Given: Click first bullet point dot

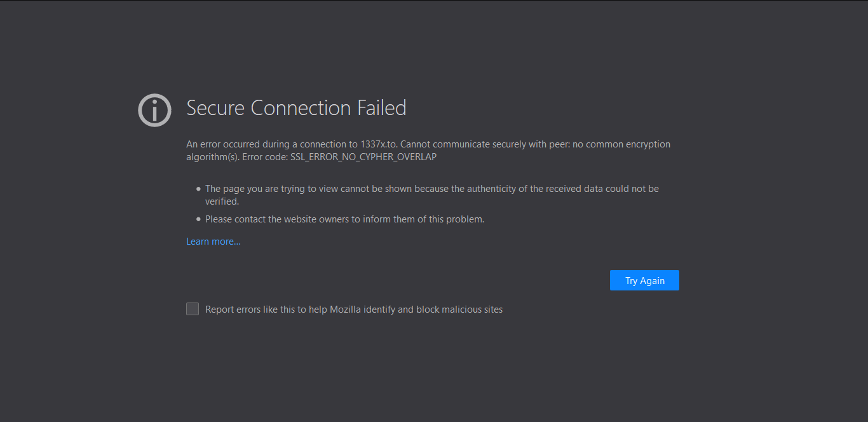Looking at the screenshot, I should (198, 189).
